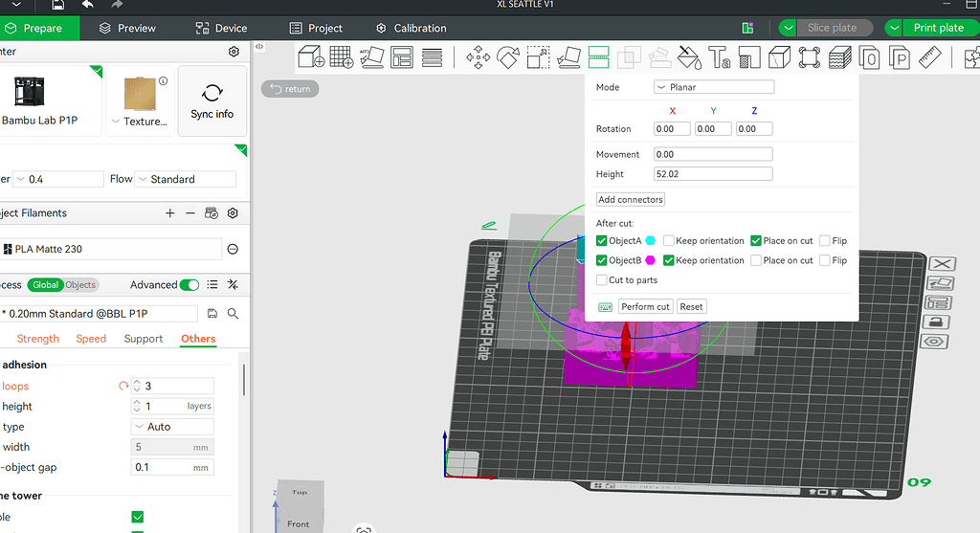Click the Add plate grid icon
The height and width of the screenshot is (533, 980).
tap(342, 57)
